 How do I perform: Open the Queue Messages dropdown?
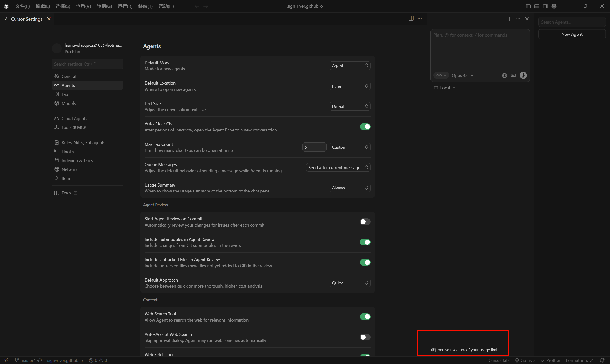click(x=338, y=167)
